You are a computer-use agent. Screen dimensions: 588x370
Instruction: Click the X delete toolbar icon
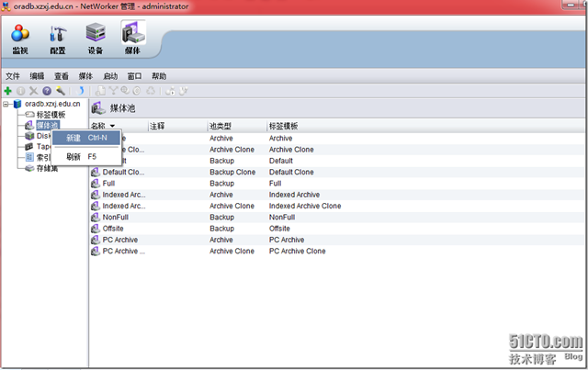click(x=33, y=91)
